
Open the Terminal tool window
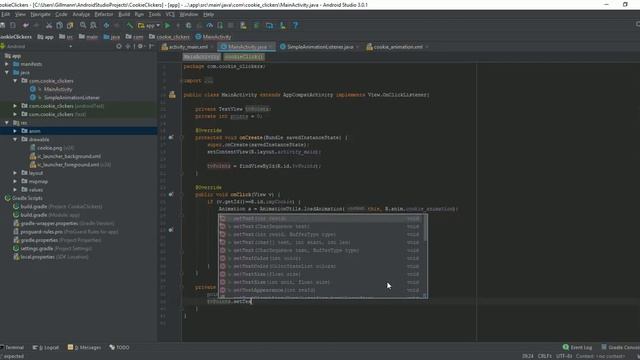click(12, 347)
